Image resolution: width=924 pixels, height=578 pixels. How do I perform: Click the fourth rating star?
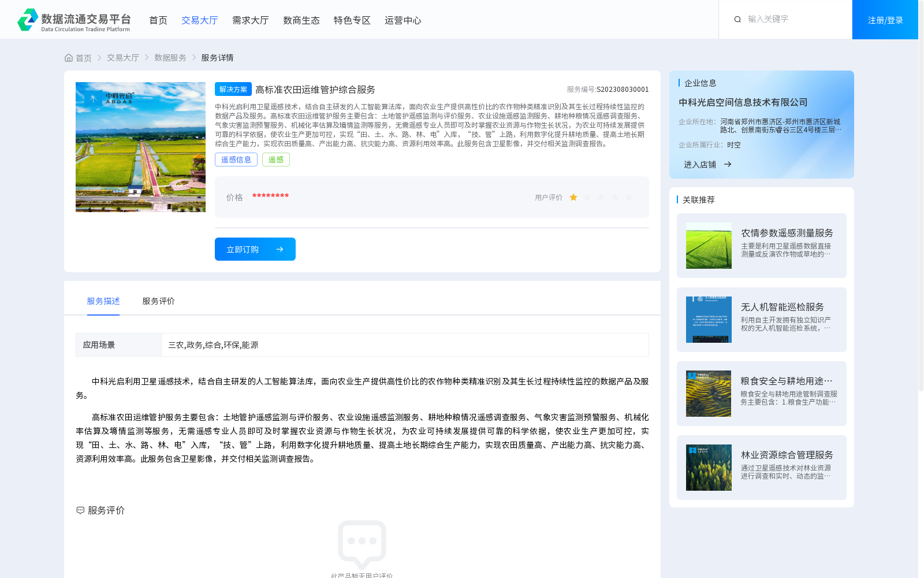[x=615, y=197]
